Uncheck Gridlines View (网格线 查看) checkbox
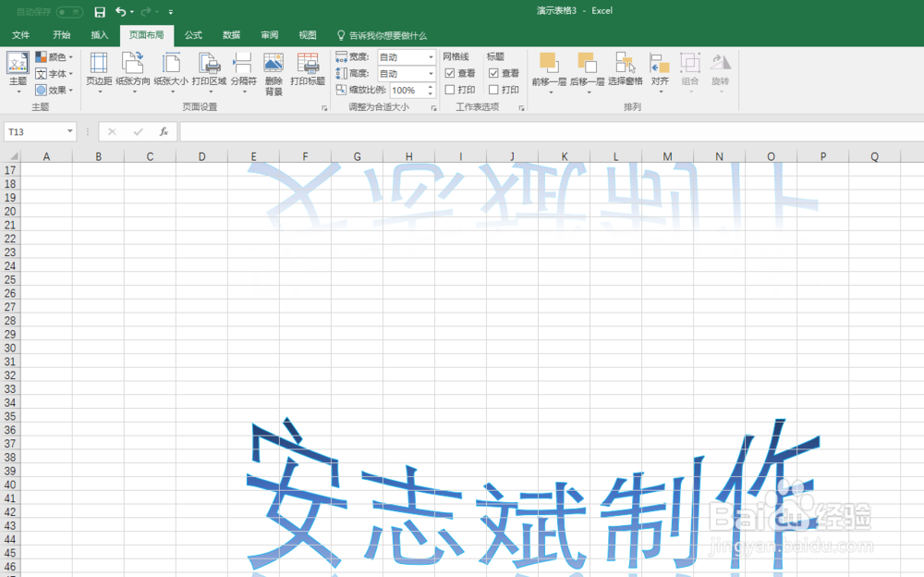 click(450, 73)
